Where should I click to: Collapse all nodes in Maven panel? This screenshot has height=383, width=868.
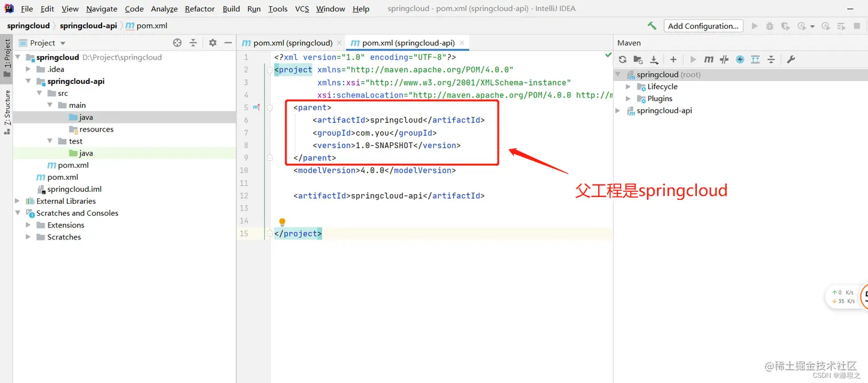771,59
